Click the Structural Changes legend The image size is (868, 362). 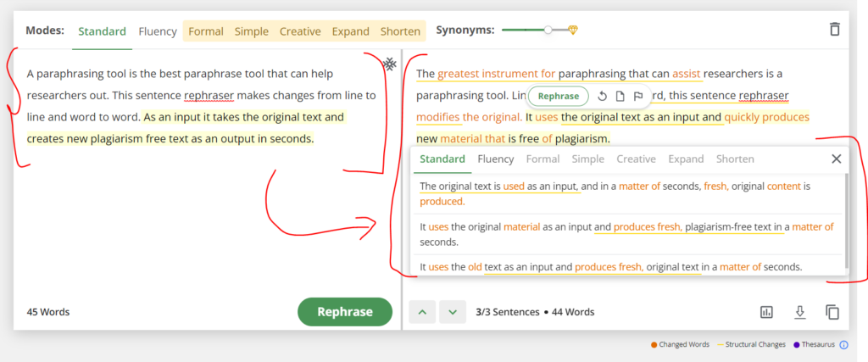click(751, 345)
